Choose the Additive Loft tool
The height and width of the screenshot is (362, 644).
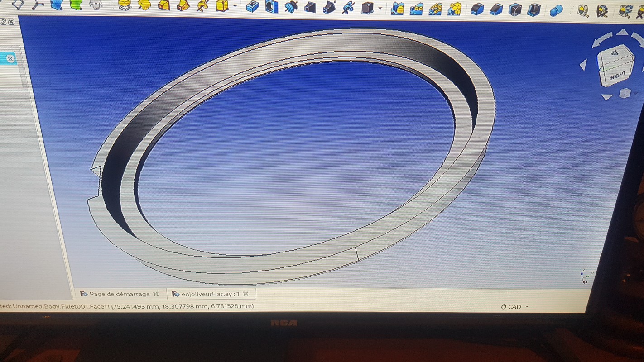[x=164, y=5]
